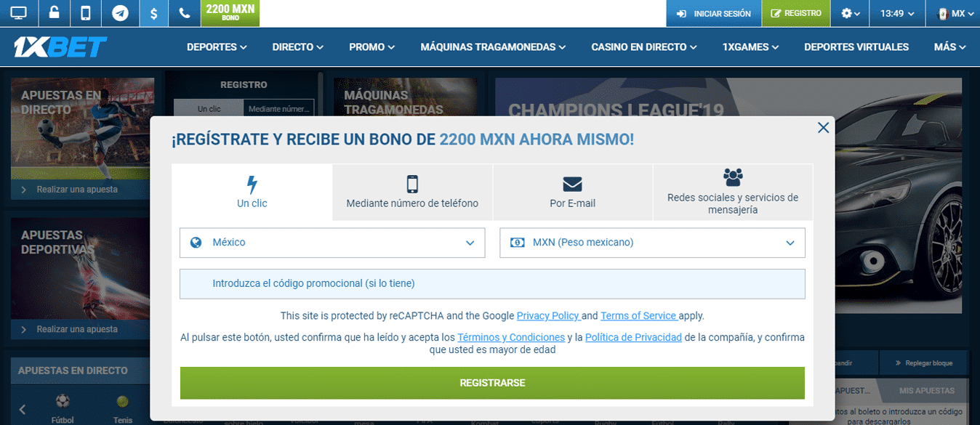
Task: Click the desktop monitor icon in top bar
Action: point(18,13)
